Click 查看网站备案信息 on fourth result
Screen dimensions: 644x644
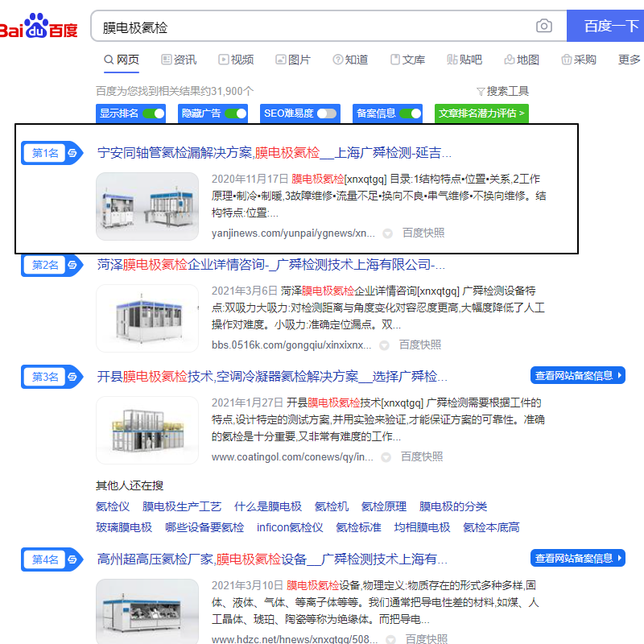click(577, 558)
